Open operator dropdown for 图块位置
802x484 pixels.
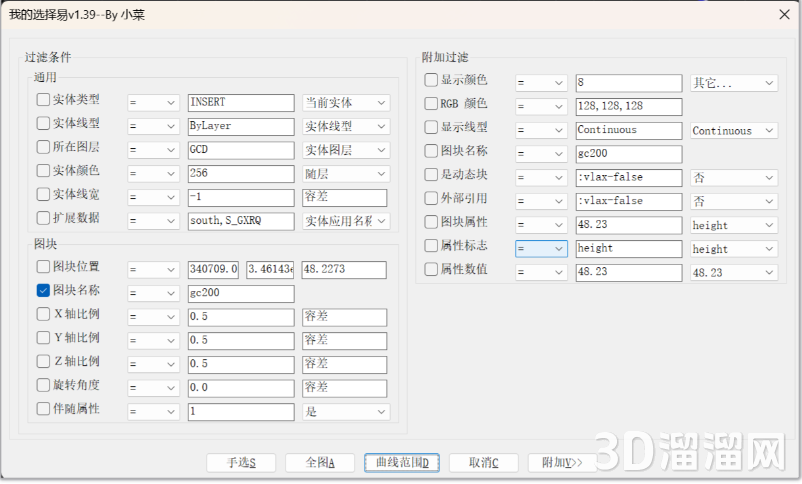pos(153,270)
